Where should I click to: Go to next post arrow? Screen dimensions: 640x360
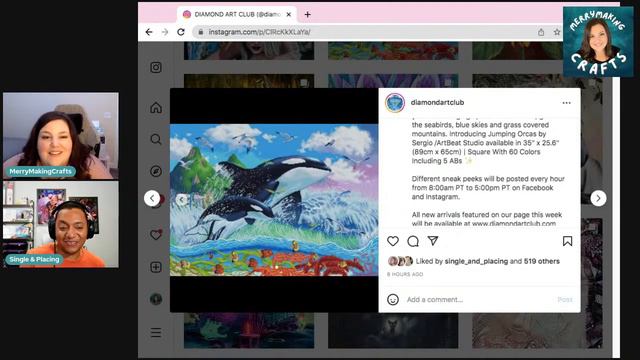click(598, 198)
